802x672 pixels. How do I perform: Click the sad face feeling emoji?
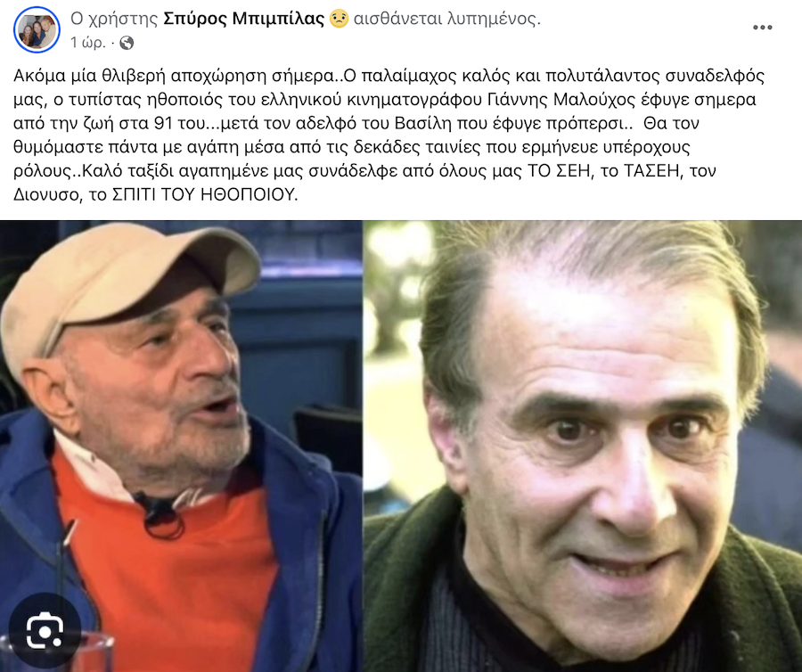coord(339,19)
